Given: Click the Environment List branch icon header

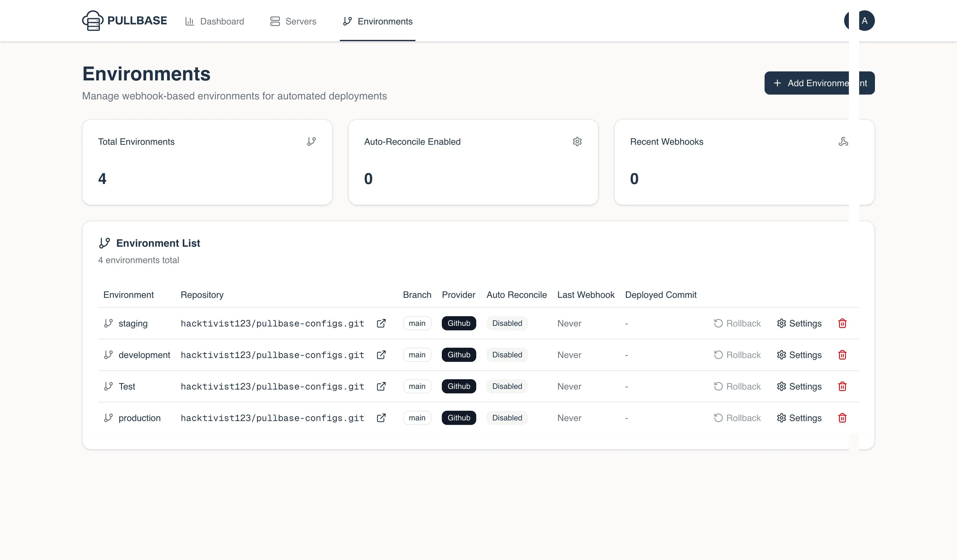Looking at the screenshot, I should [105, 243].
